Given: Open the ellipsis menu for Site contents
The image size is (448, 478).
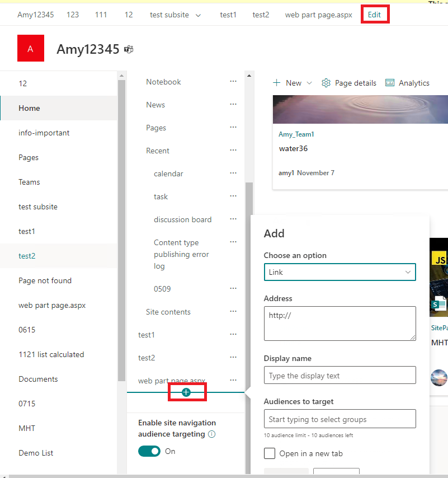Looking at the screenshot, I should pyautogui.click(x=233, y=311).
